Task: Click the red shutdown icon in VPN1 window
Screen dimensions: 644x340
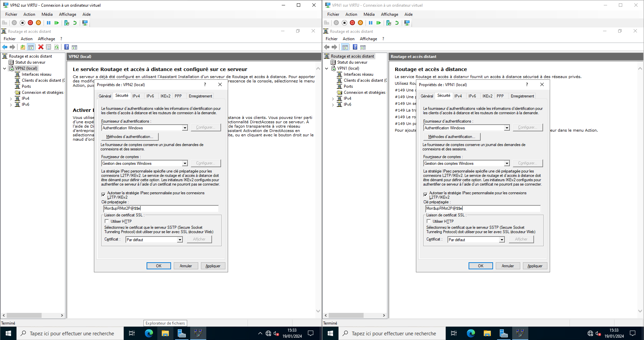Action: [352, 23]
